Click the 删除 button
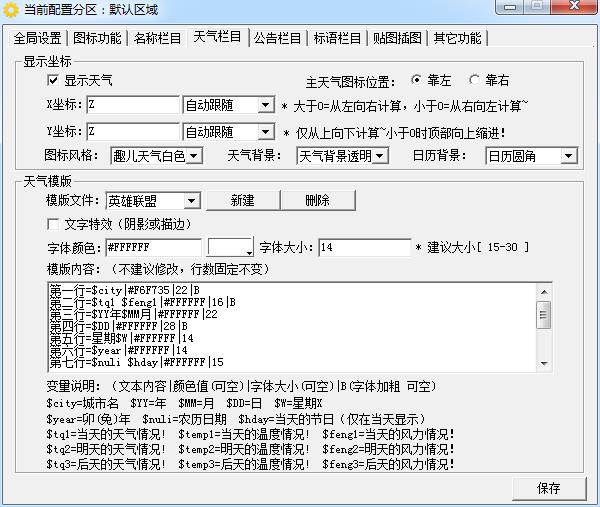This screenshot has height=507, width=600. coord(318,201)
